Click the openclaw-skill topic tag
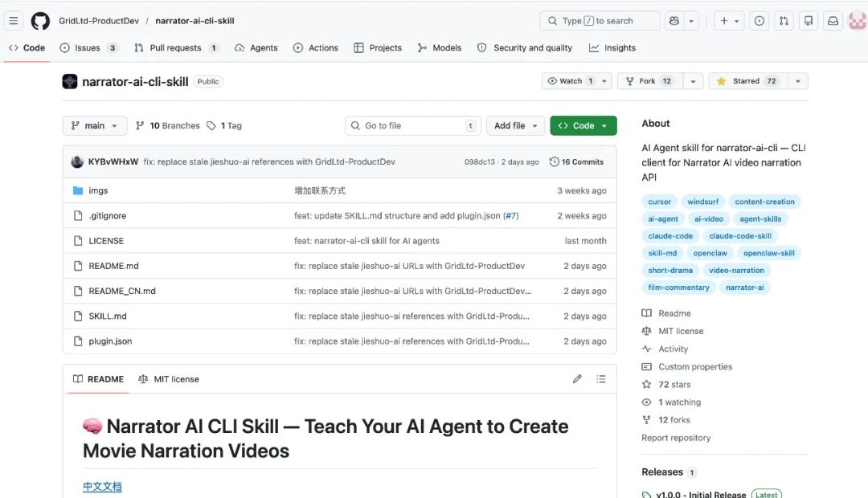 pyautogui.click(x=769, y=254)
